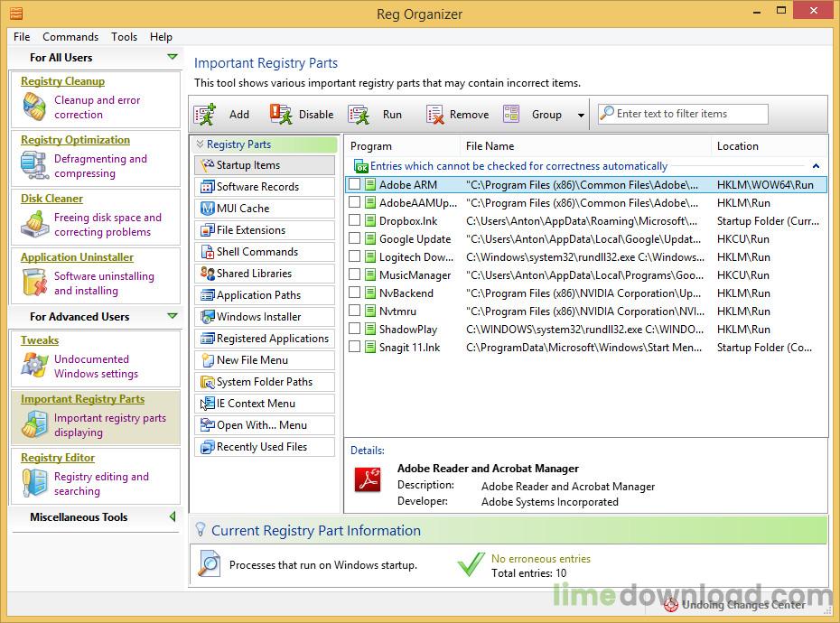This screenshot has width=840, height=623.
Task: Collapse the For All Users section
Action: click(173, 57)
